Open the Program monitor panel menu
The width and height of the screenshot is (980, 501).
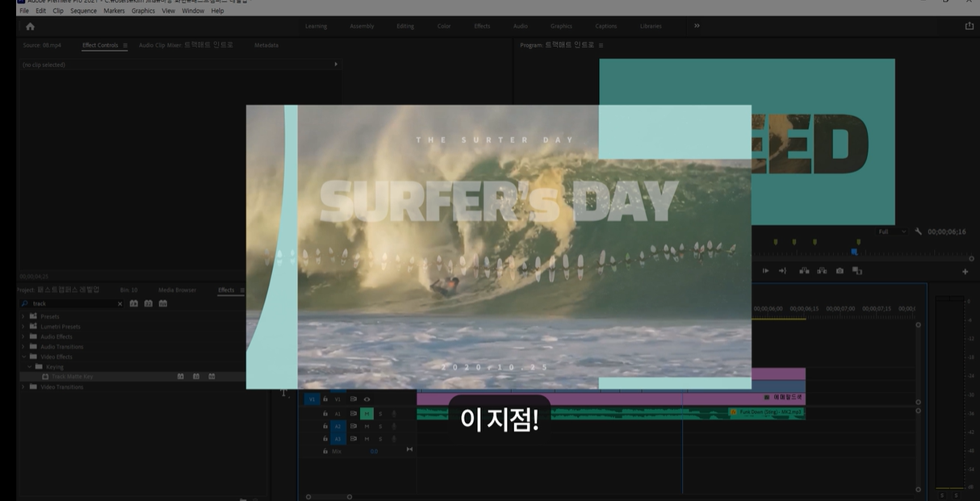pos(601,45)
